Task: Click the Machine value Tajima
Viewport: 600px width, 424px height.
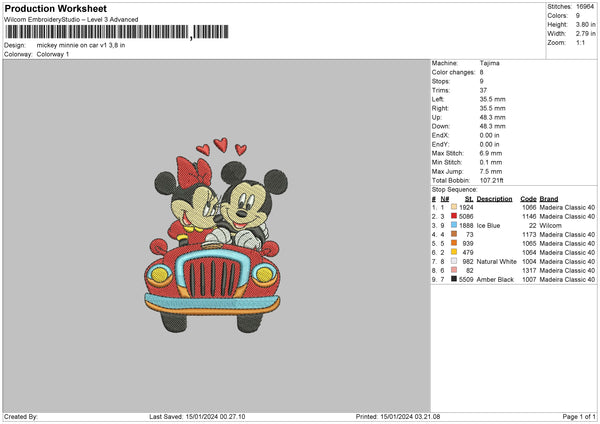Action: (491, 63)
